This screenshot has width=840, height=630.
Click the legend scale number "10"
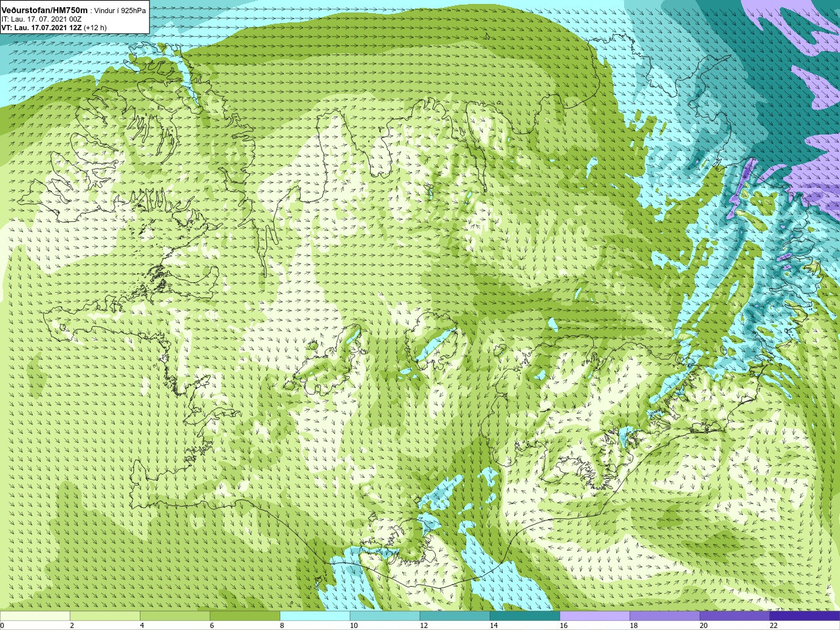354,625
